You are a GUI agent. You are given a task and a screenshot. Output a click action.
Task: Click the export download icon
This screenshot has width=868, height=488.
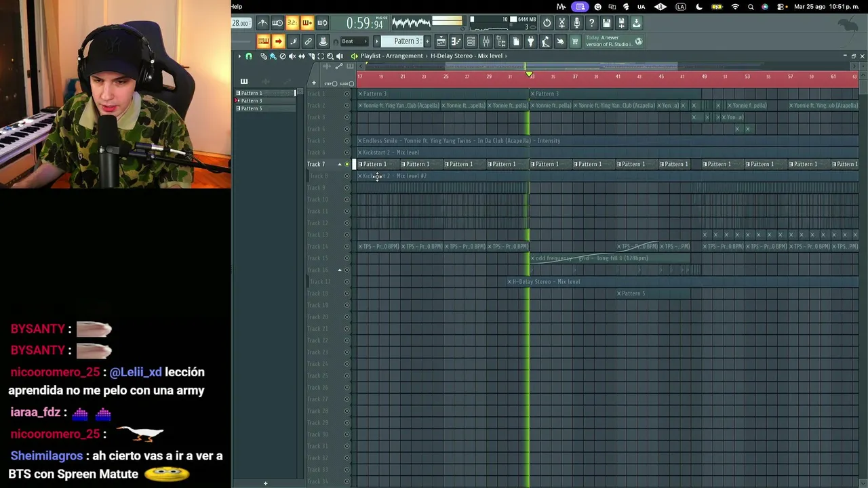(636, 23)
